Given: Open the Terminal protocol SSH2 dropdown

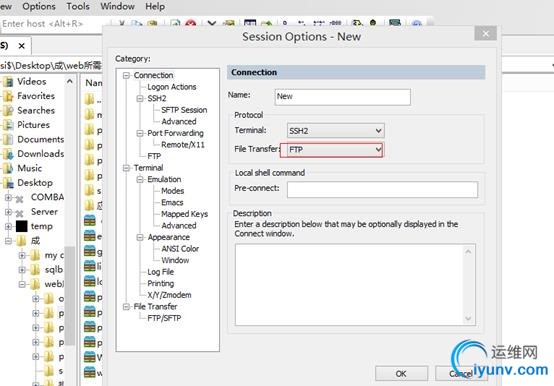Looking at the screenshot, I should click(x=335, y=131).
